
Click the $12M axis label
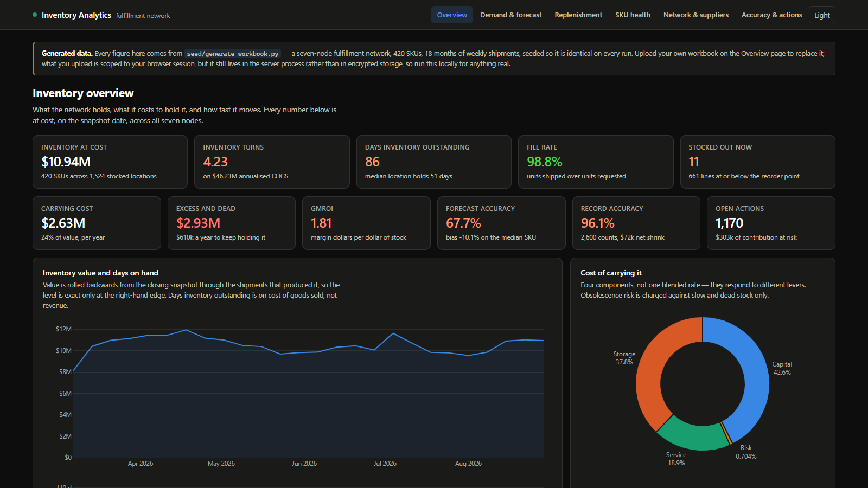point(63,329)
